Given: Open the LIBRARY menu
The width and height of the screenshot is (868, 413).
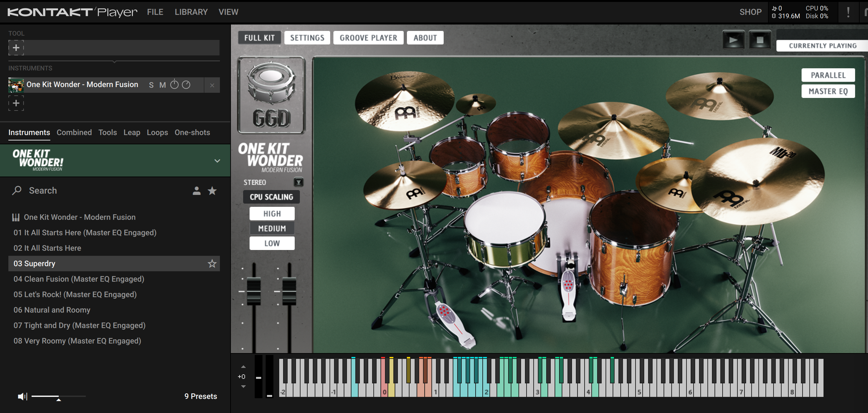Looking at the screenshot, I should click(191, 12).
